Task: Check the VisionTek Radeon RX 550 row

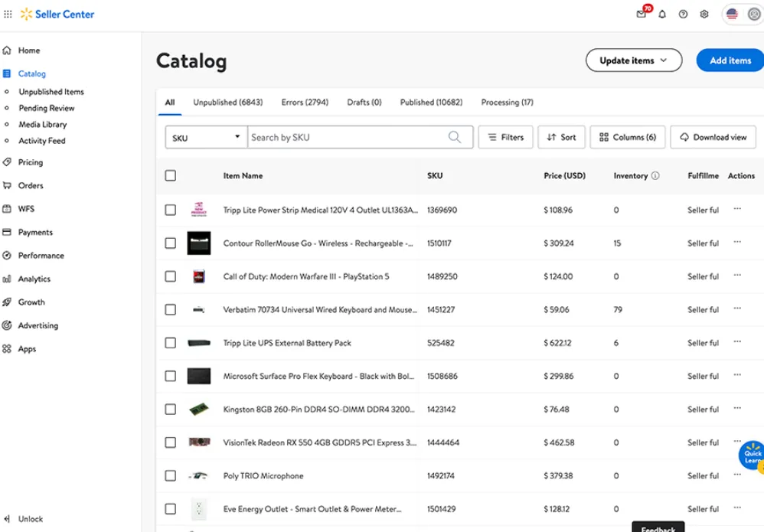Action: (171, 442)
